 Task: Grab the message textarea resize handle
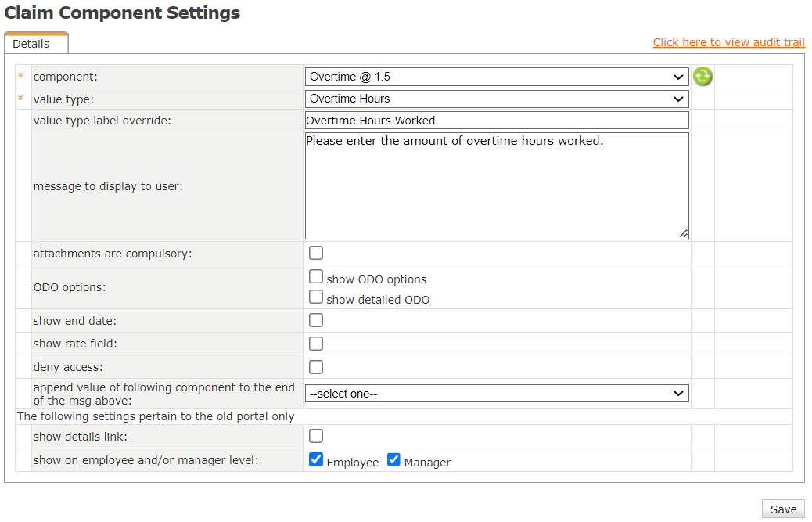(684, 233)
